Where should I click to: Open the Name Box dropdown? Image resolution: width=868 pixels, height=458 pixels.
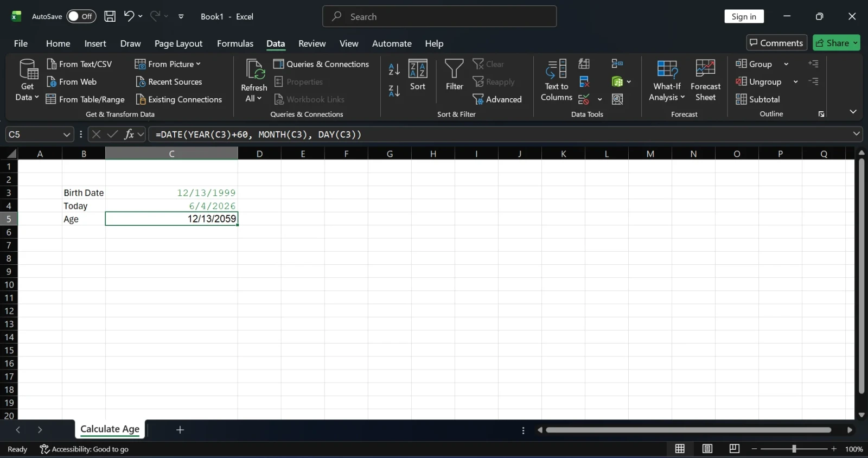pos(66,135)
